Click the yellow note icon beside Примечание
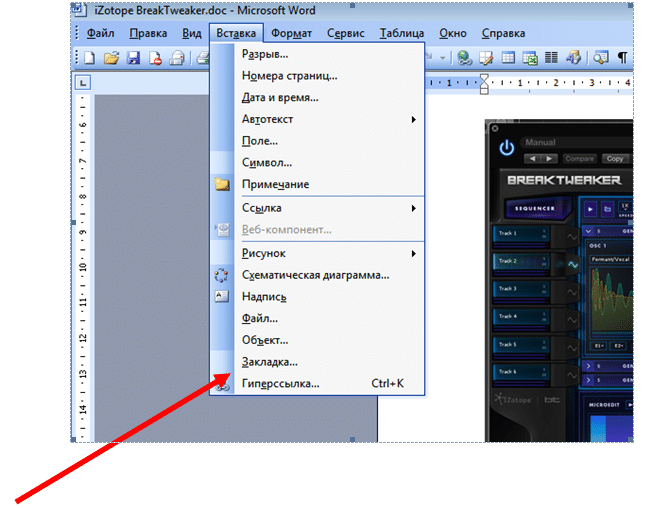Image resolution: width=648 pixels, height=508 pixels. [222, 184]
